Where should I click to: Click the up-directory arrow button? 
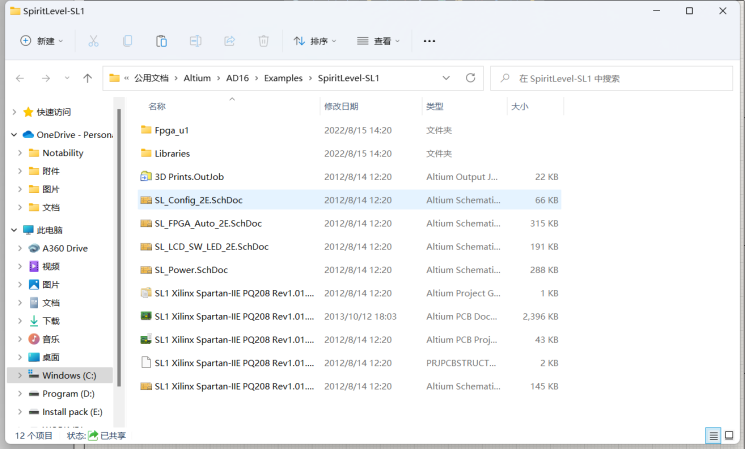click(x=88, y=78)
